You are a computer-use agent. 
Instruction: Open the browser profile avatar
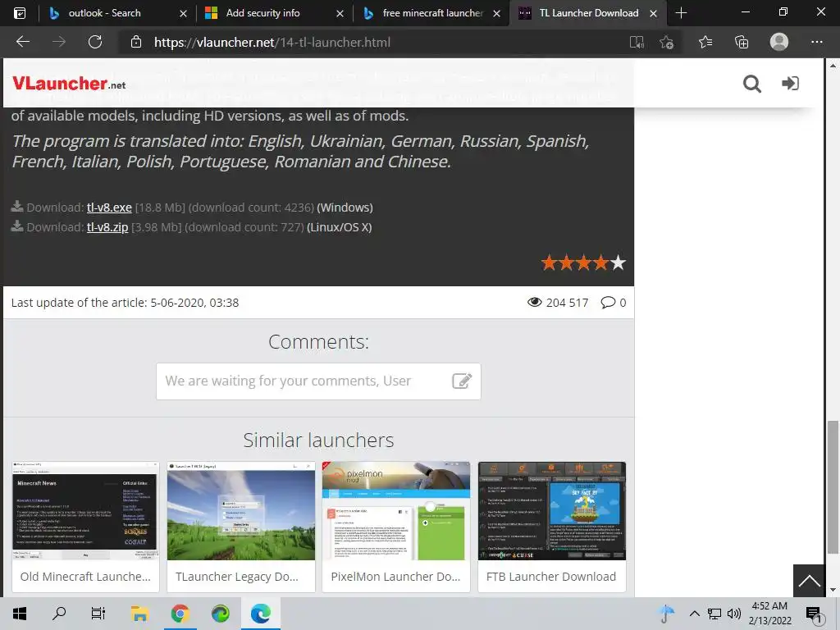click(779, 42)
